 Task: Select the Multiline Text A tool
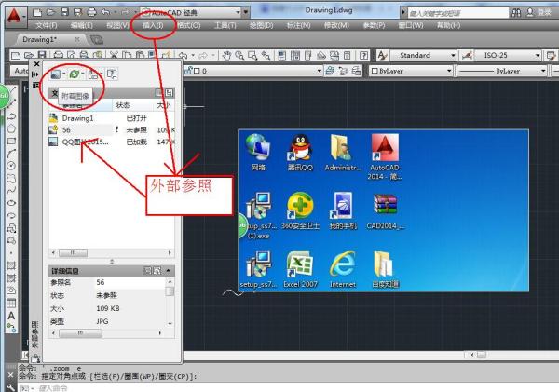[11, 316]
